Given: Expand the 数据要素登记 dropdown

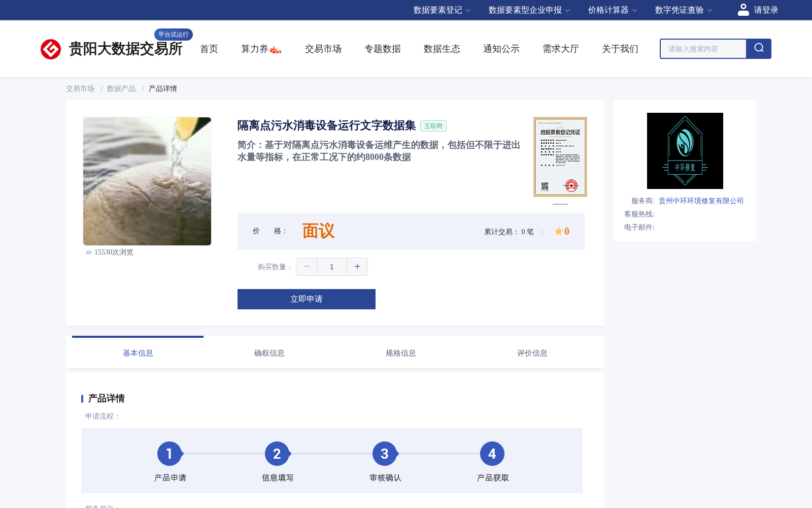Looking at the screenshot, I should (x=442, y=10).
